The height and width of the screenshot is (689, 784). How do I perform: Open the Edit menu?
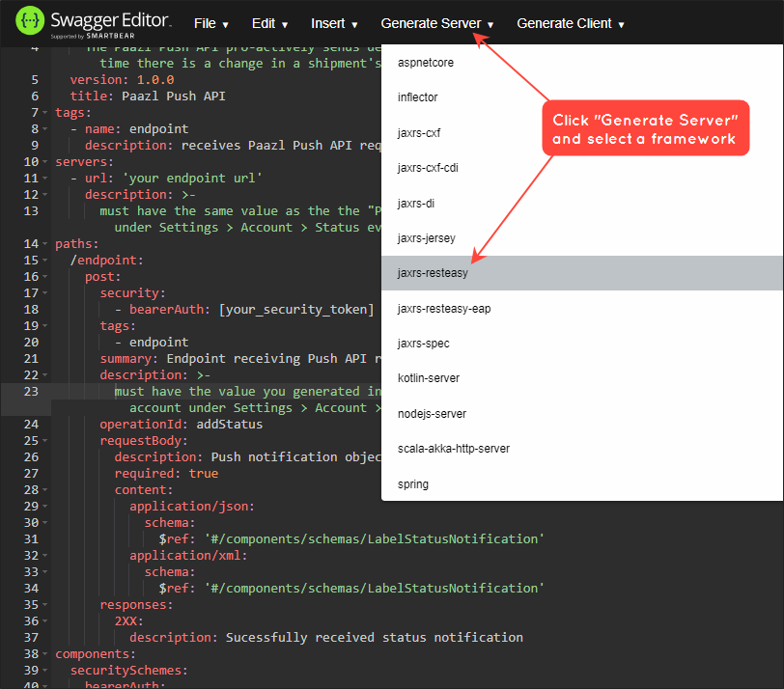point(269,23)
